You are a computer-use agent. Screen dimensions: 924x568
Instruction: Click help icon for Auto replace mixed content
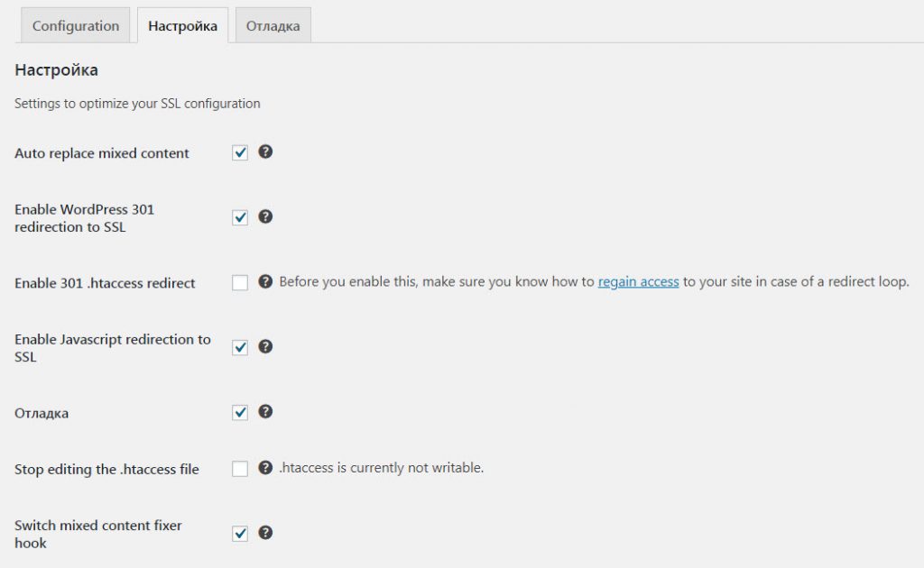pos(265,151)
